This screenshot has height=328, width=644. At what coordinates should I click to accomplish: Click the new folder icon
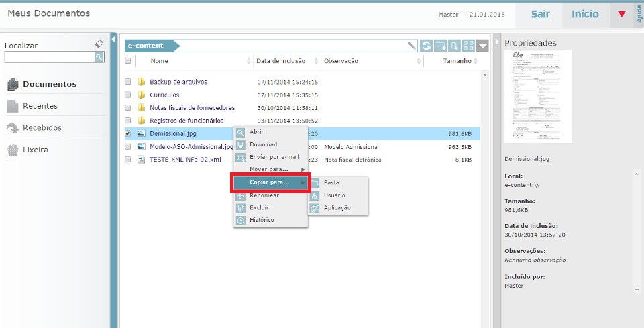(x=440, y=46)
